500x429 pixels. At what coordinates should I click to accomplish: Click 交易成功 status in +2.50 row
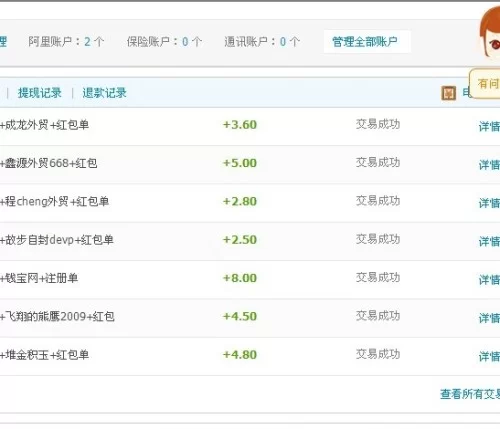[378, 239]
